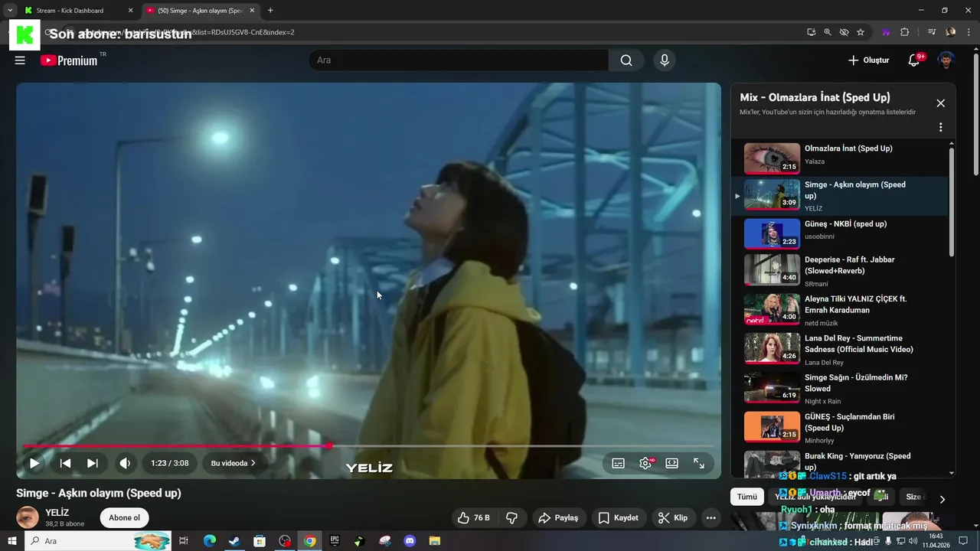Open the Microsoft Store taskbar icon
980x551 pixels.
260,541
